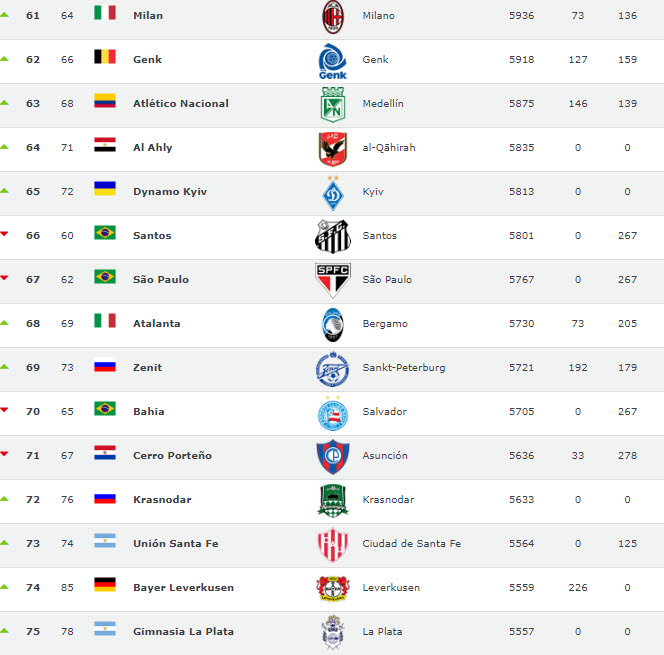Image resolution: width=664 pixels, height=655 pixels.
Task: Click the Genk club logo
Action: coord(332,61)
